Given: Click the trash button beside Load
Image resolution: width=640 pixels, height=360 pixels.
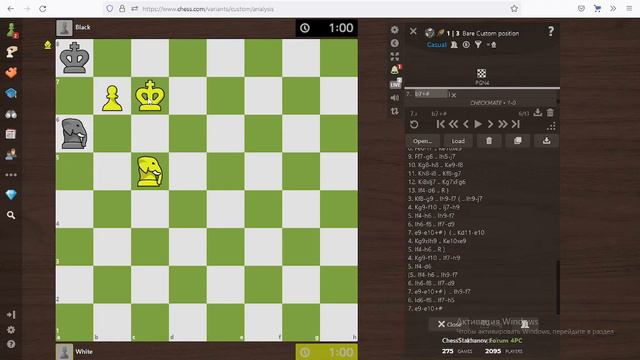Looking at the screenshot, I should 489,141.
